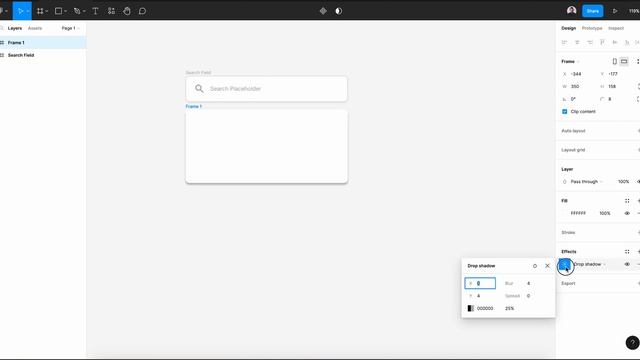Set the frame to landscape orientation
This screenshot has width=640, height=360.
[x=624, y=61]
